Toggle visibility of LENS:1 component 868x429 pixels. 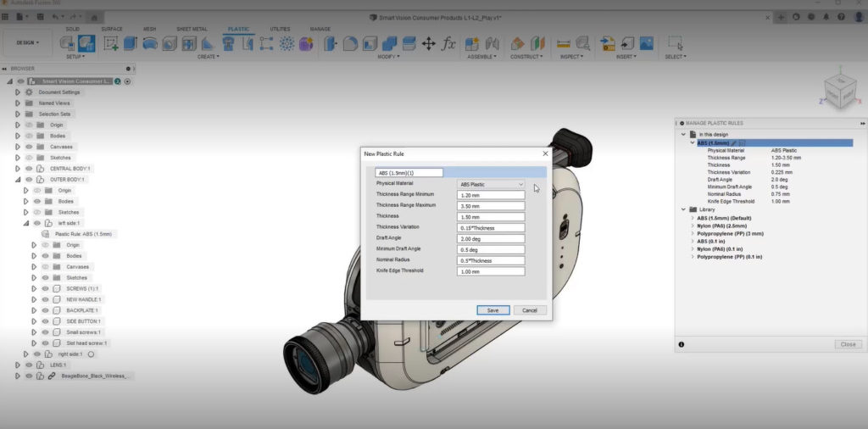pos(29,365)
